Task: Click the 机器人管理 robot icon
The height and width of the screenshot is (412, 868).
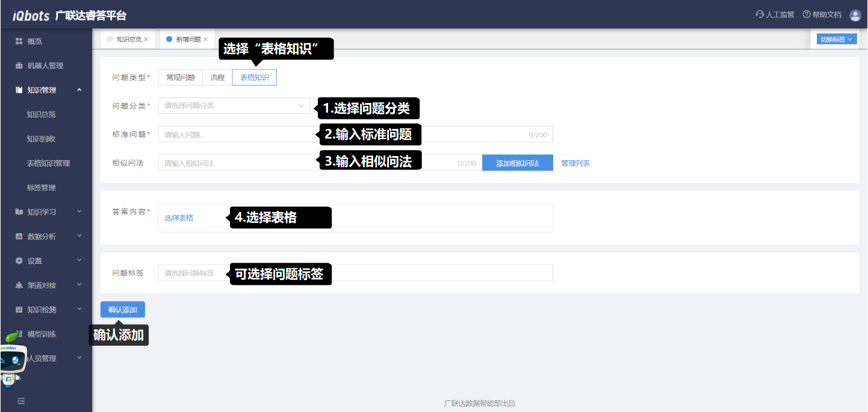Action: (x=19, y=66)
